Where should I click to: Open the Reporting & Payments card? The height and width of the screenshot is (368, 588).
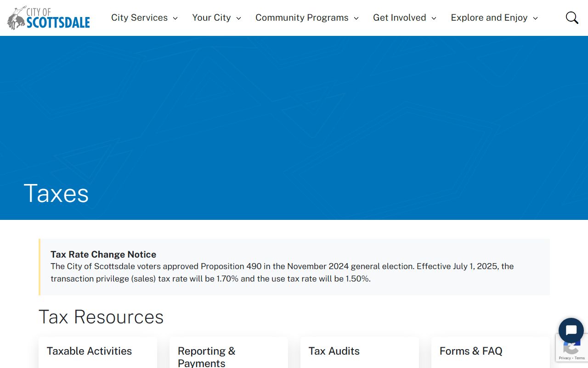pyautogui.click(x=229, y=352)
